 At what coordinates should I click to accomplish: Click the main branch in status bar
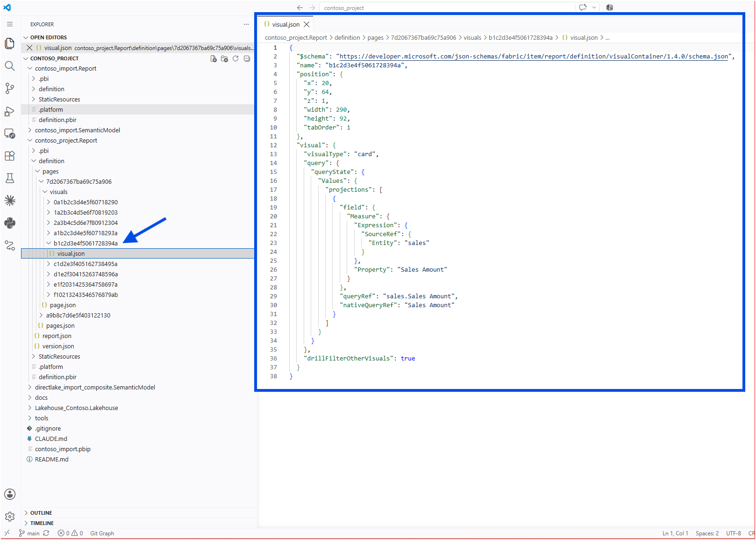tap(29, 533)
